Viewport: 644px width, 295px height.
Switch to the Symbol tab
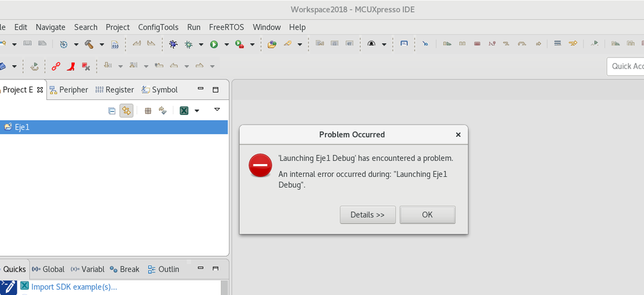(x=159, y=90)
